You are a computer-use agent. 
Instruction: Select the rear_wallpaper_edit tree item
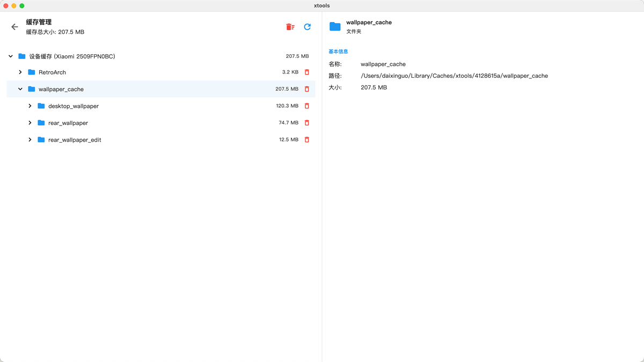click(75, 140)
